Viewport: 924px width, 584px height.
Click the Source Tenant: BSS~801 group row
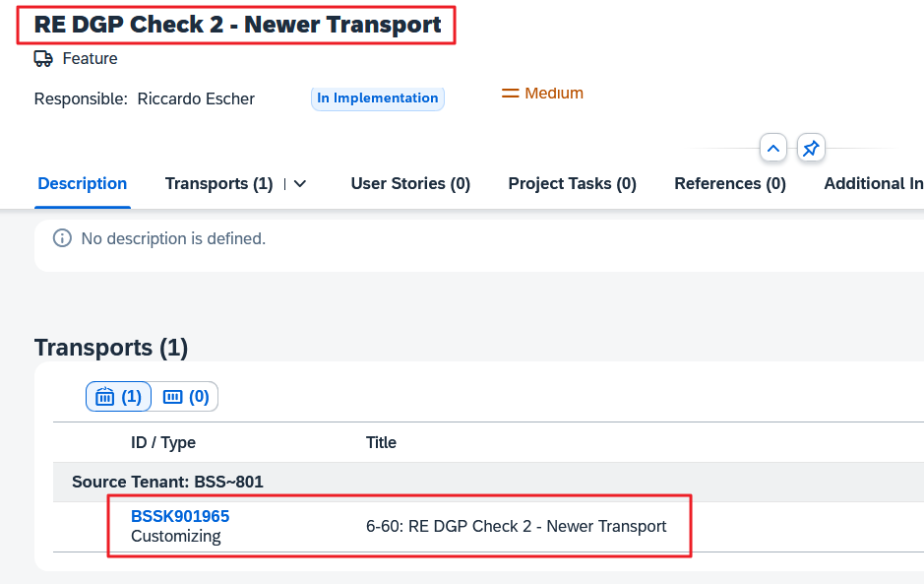pyautogui.click(x=167, y=483)
